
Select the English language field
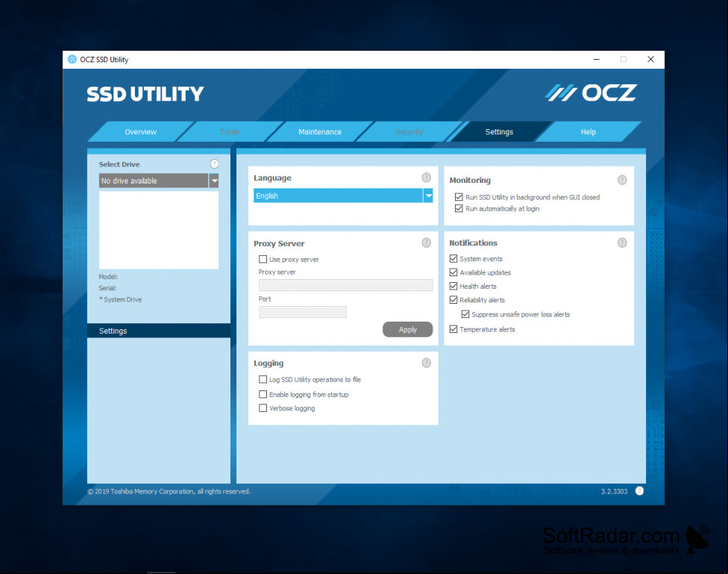tap(338, 196)
